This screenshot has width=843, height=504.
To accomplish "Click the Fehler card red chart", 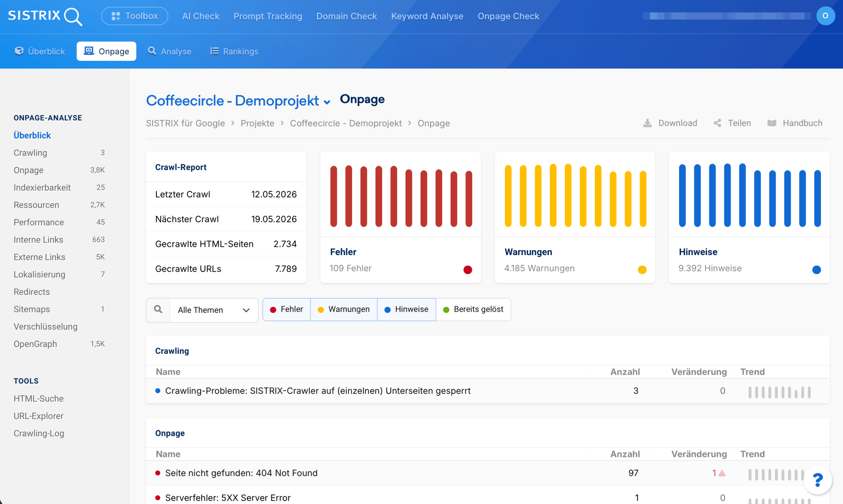I will (401, 195).
